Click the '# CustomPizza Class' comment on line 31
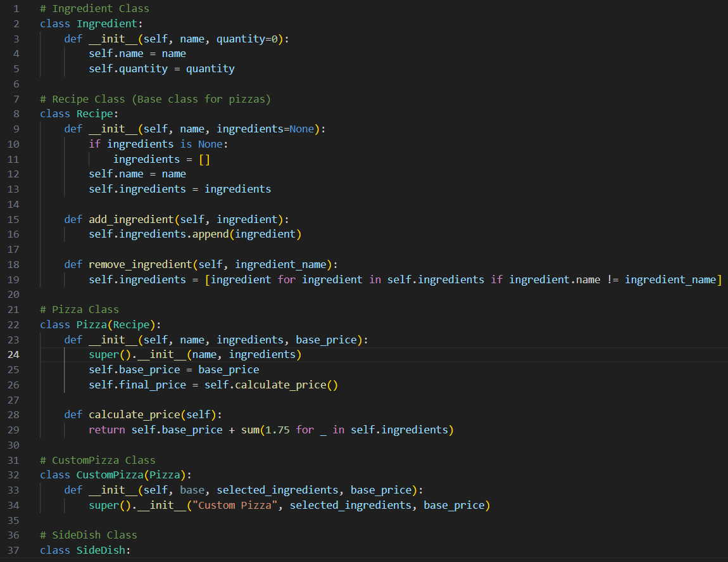728x562 pixels. coord(97,460)
